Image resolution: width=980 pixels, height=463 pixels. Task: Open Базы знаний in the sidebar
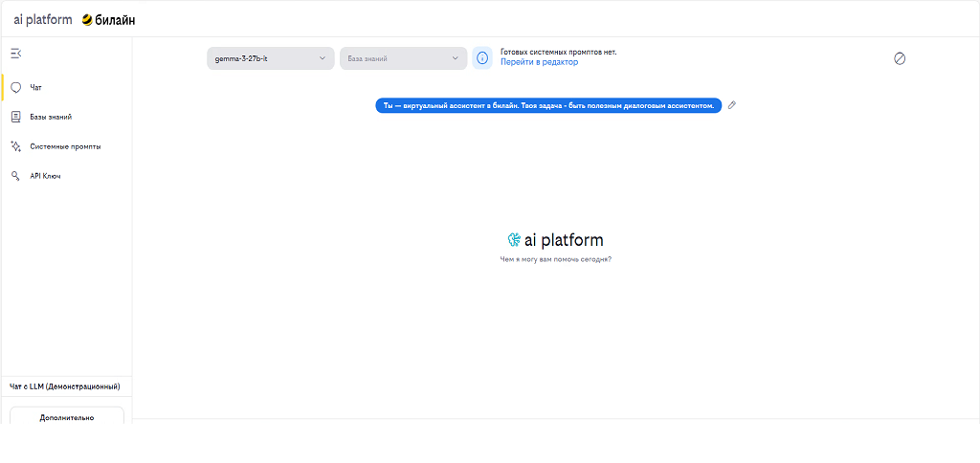pyautogui.click(x=66, y=117)
